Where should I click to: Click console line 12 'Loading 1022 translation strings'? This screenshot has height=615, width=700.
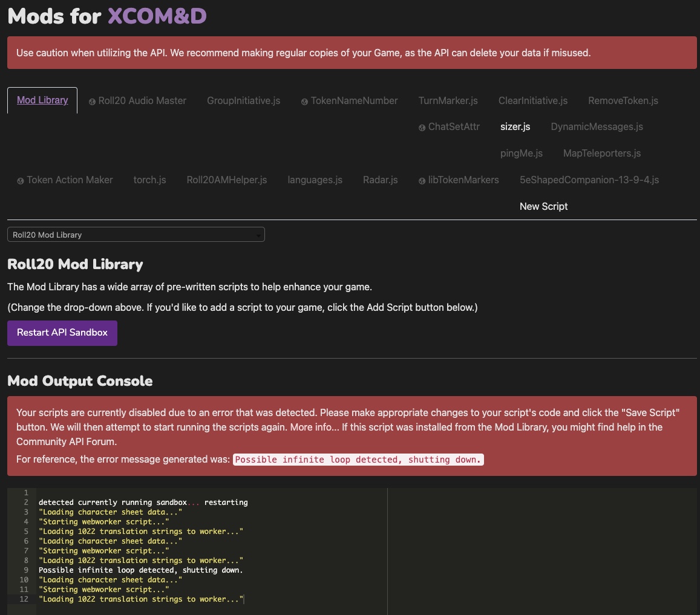coord(141,599)
